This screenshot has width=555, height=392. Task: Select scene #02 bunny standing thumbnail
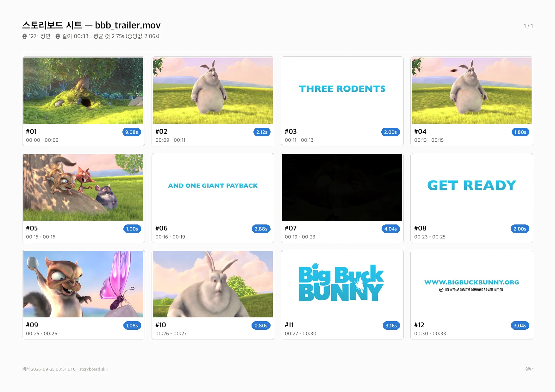click(x=213, y=91)
